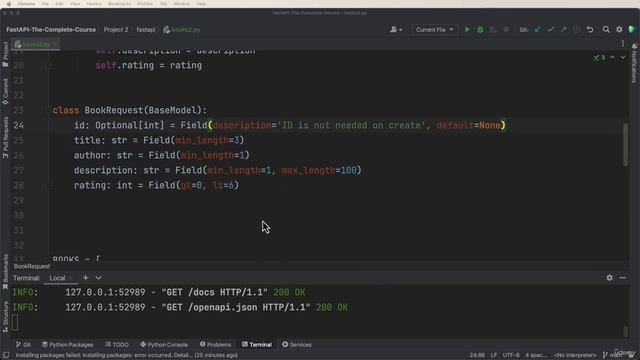Open the Chrome menu in macOS menu bar

click(26, 4)
